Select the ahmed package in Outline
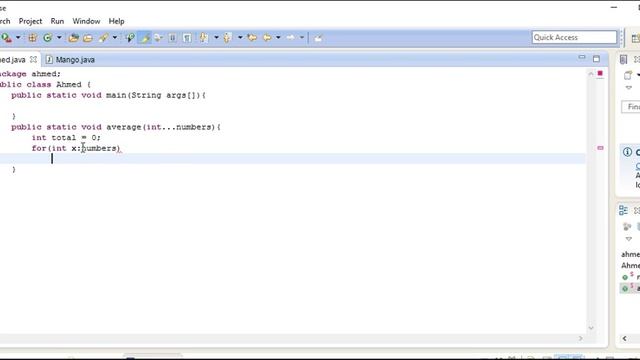640x360 pixels. [631, 254]
